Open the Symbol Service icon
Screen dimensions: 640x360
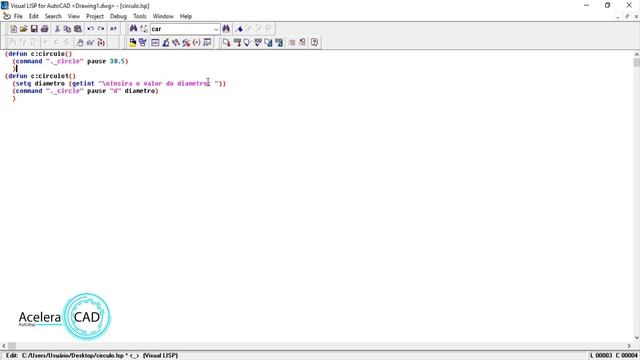point(187,42)
